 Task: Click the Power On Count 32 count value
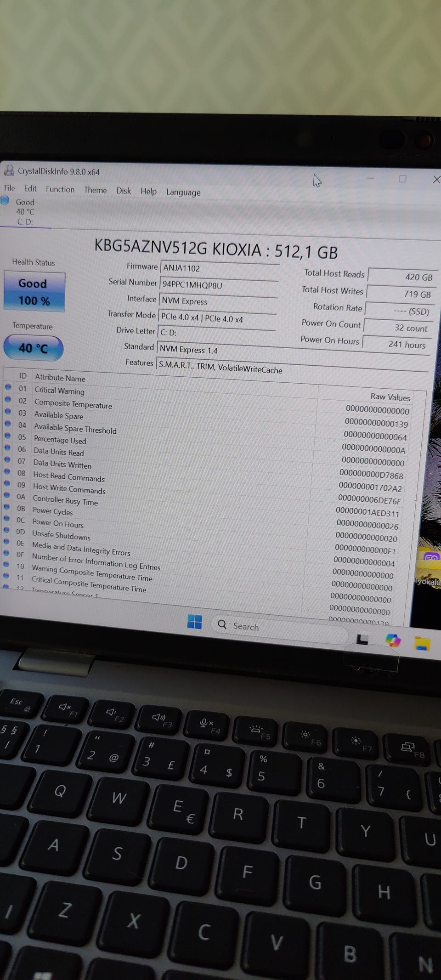pyautogui.click(x=398, y=328)
